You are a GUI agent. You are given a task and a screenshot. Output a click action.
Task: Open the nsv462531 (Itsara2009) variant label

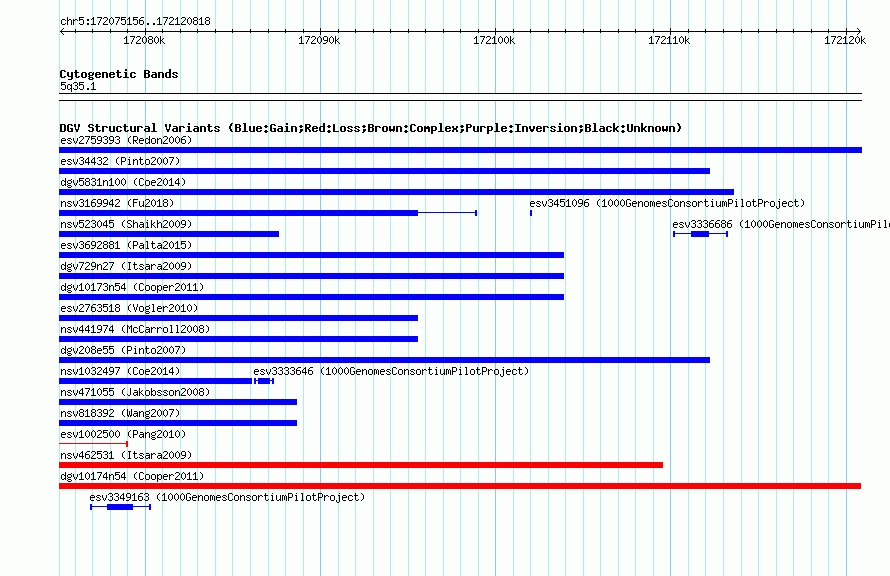pyautogui.click(x=126, y=455)
